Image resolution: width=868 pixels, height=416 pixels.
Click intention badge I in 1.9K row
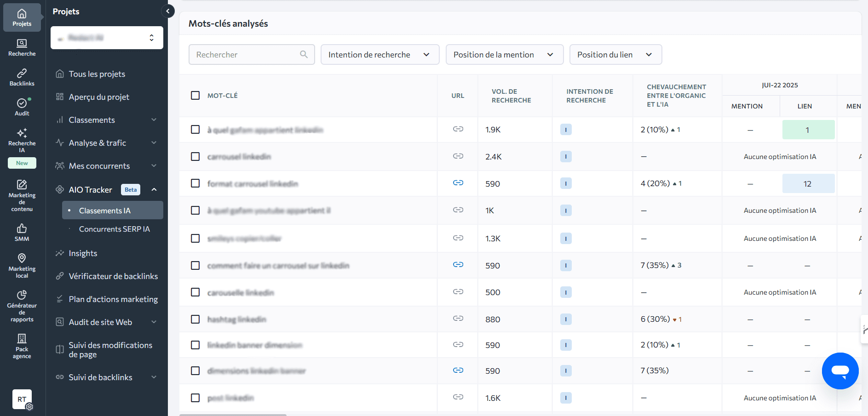coord(566,130)
